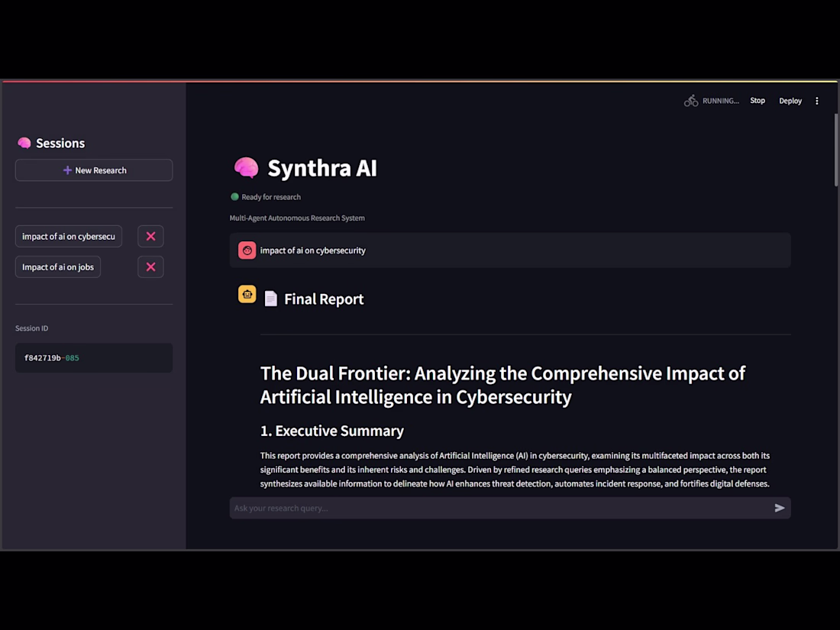Screen dimensions: 840x630
Task: Send the research query with arrow icon
Action: point(780,508)
